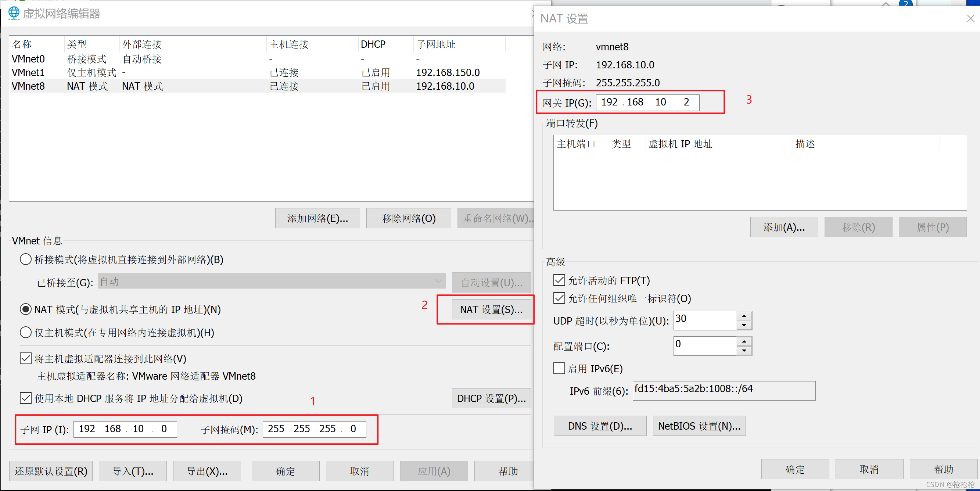Click the 外部连接 column header
Viewport: 980px width, 491px height.
(193, 44)
